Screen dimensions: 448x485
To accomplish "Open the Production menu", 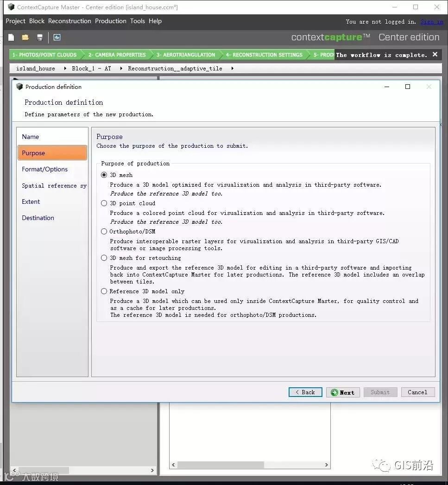I will [x=110, y=21].
